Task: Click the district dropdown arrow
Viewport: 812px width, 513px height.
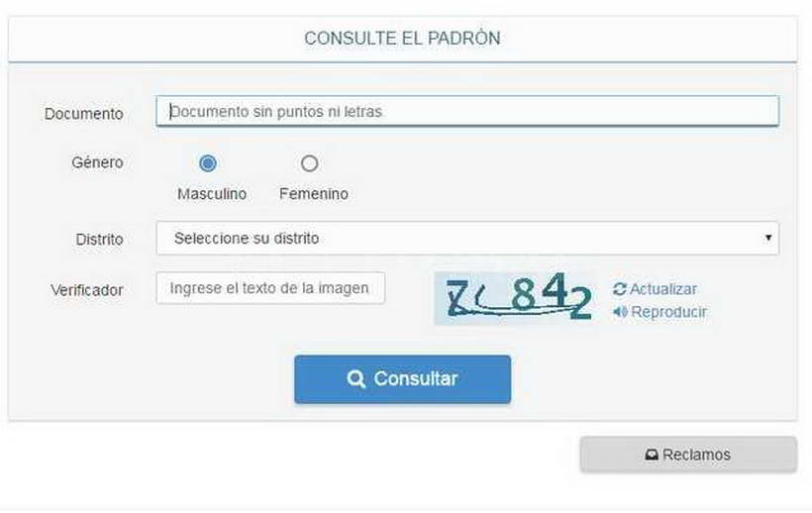Action: coord(768,238)
